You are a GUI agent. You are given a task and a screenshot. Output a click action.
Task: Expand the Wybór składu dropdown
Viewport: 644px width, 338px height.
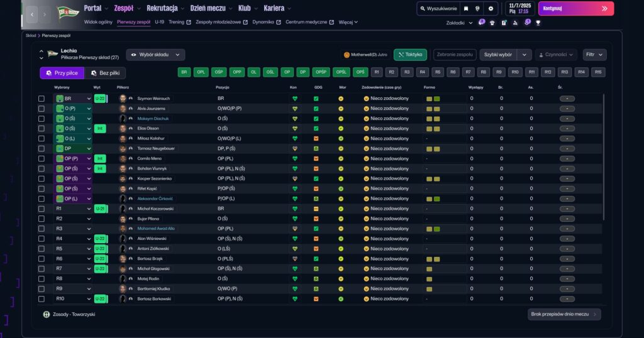click(155, 55)
